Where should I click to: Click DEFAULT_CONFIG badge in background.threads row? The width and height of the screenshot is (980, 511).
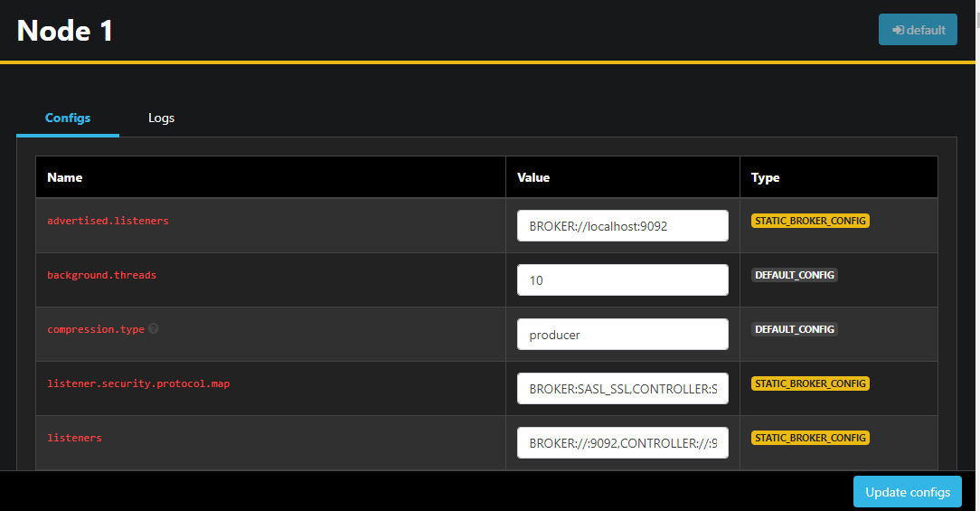click(795, 275)
